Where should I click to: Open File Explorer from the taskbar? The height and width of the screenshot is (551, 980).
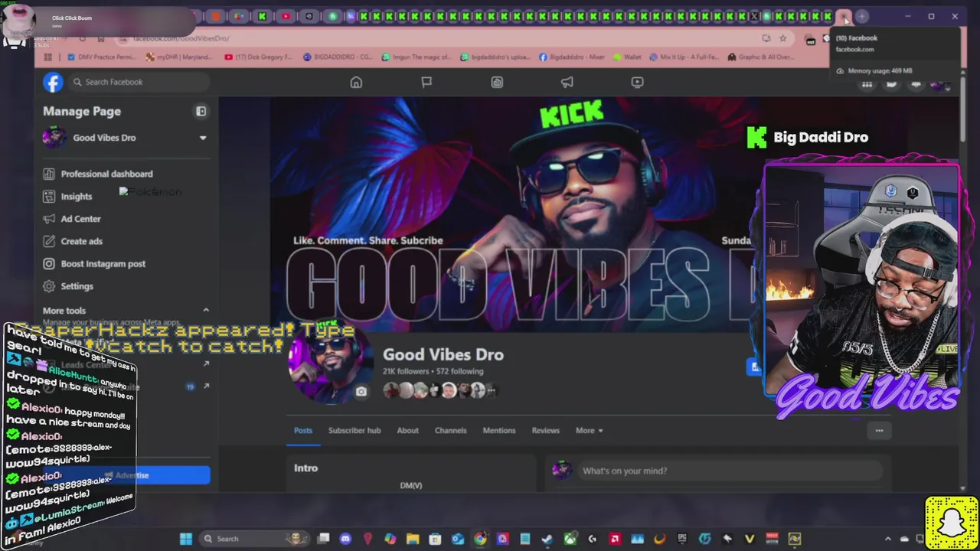point(413,539)
